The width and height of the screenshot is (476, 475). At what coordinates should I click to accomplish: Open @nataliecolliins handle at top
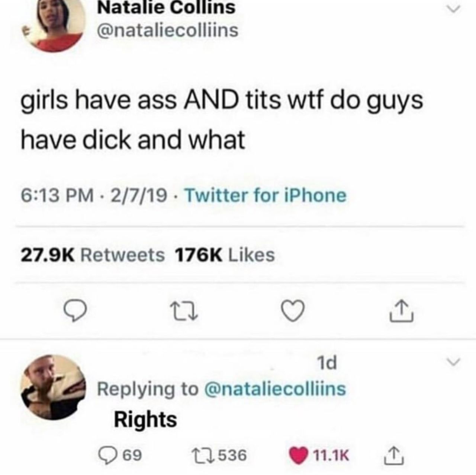pos(168,31)
